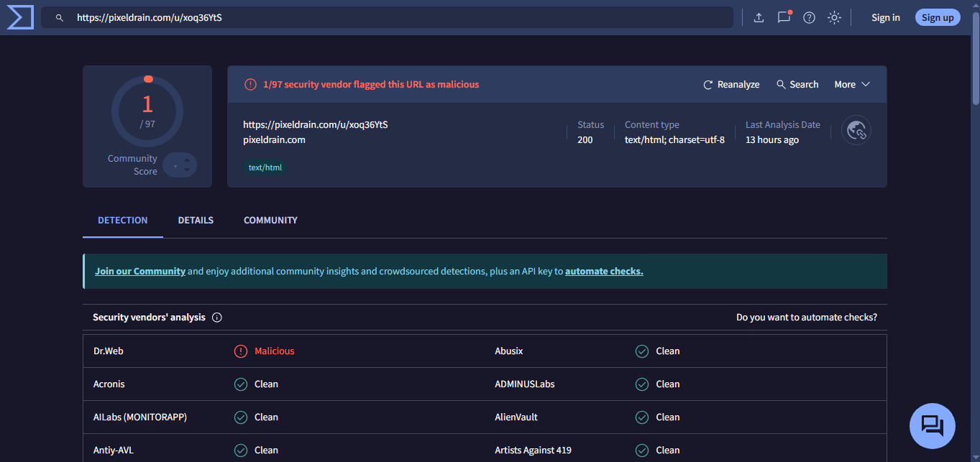Click the '1/97 security vendor flagged' message

(x=371, y=85)
